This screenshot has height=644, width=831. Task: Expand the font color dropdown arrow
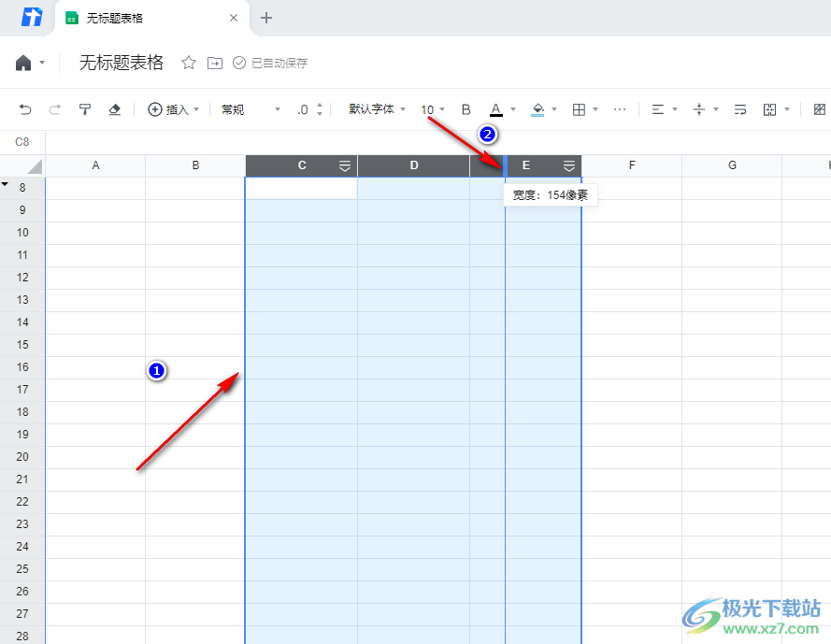coord(513,109)
